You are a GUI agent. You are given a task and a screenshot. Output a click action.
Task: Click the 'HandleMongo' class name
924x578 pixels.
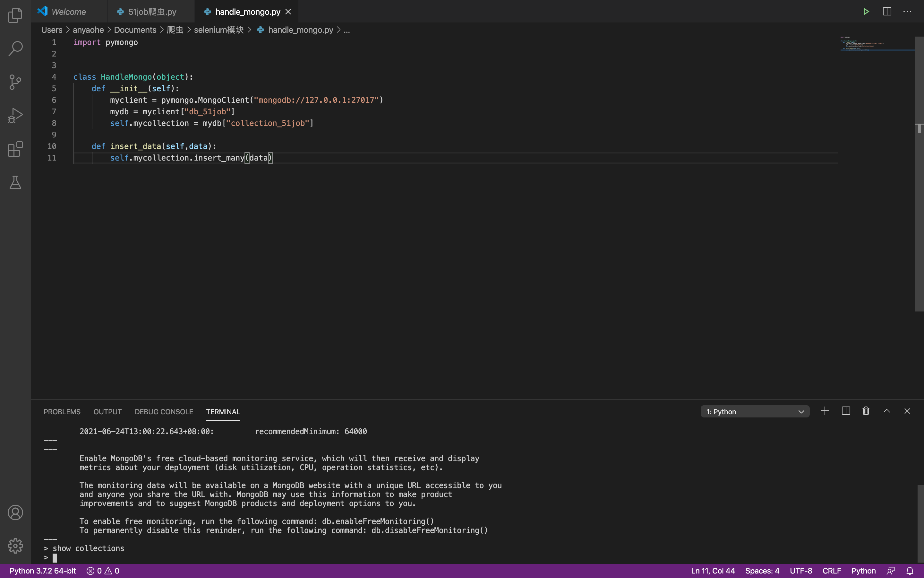[126, 77]
